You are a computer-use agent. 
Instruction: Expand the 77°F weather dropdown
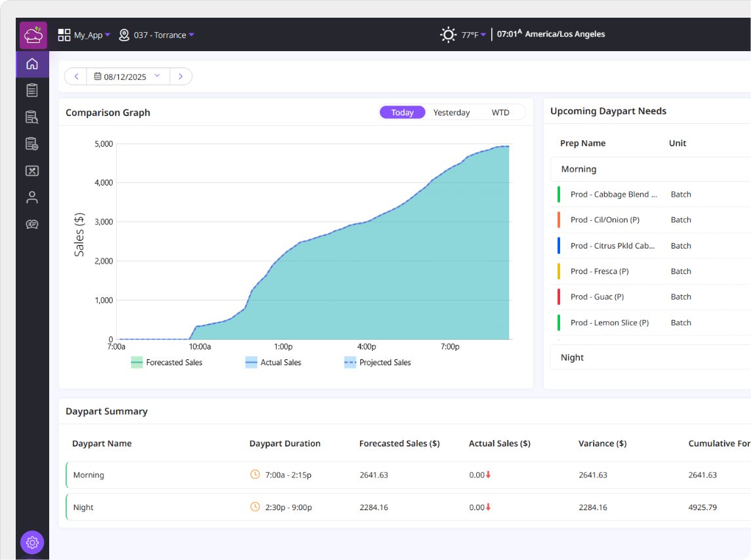[x=464, y=35]
